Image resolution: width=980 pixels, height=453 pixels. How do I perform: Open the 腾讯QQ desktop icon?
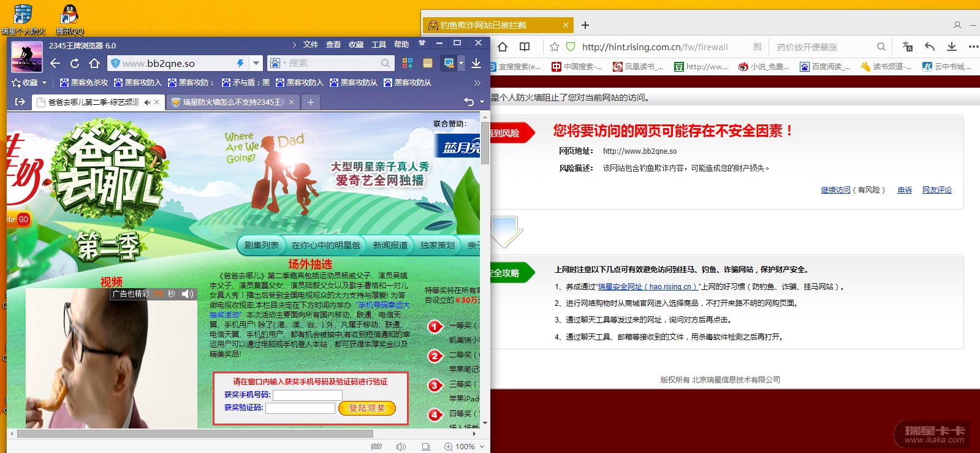(69, 19)
